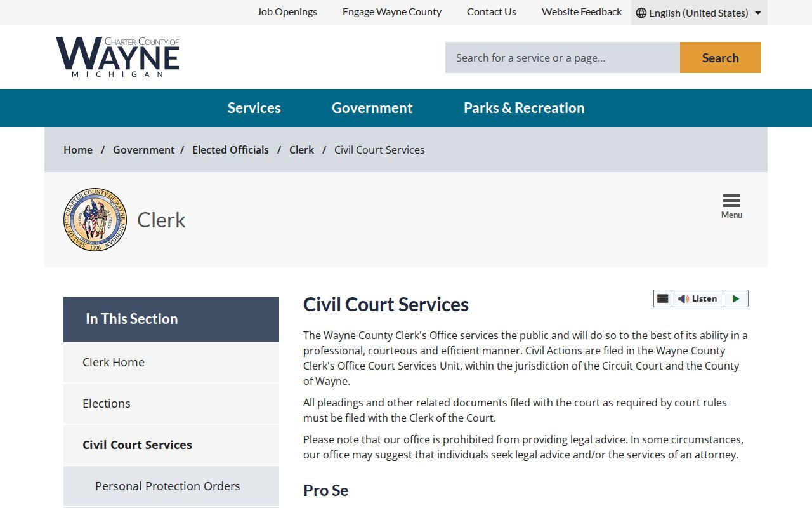Click the Civil Court Services heading
Viewport: 812px width, 508px height.
point(386,304)
